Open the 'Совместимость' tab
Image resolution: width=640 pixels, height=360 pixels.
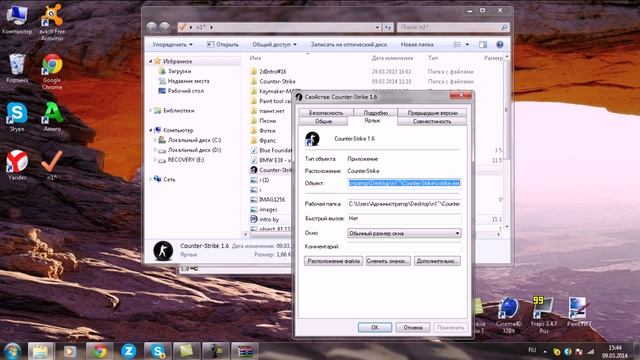pos(432,121)
